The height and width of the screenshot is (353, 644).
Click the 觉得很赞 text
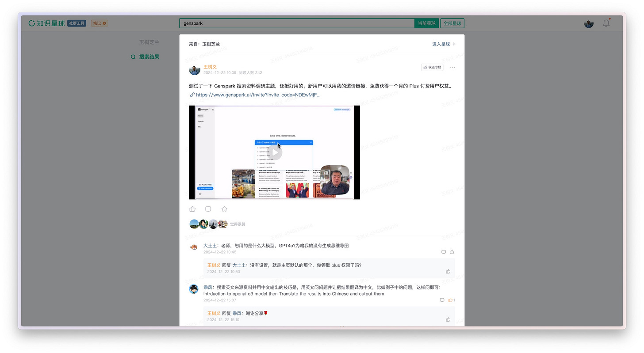[238, 224]
